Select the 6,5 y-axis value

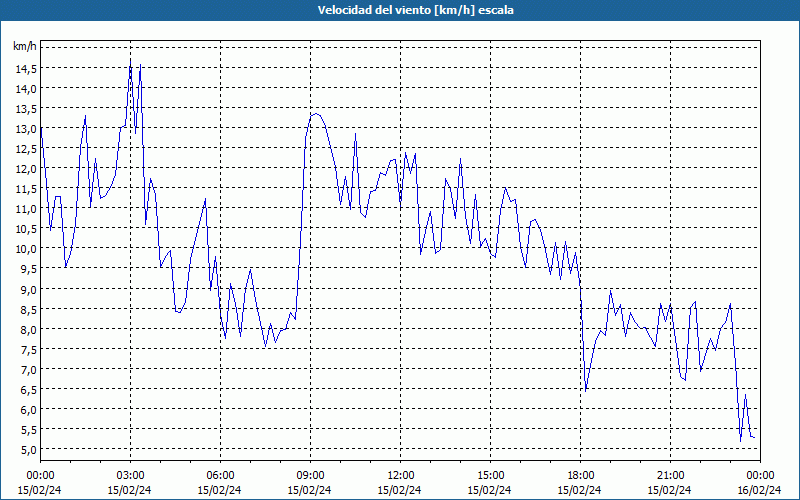[28, 389]
